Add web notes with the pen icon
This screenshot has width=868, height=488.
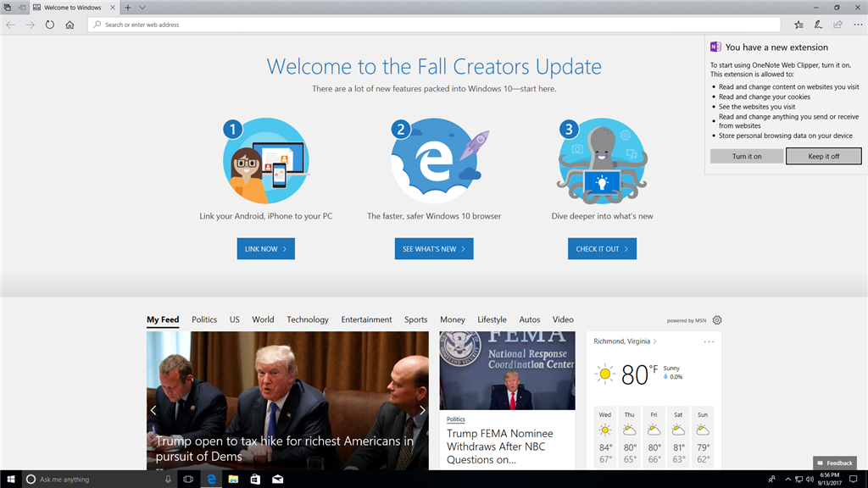(x=818, y=25)
